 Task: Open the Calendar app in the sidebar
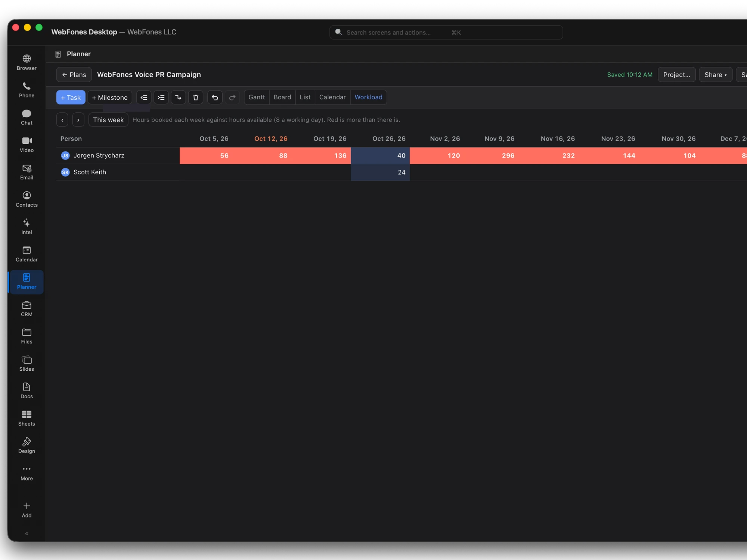point(27,254)
